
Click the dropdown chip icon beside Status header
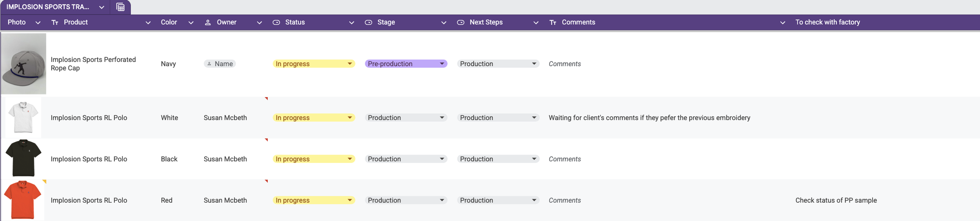(276, 23)
